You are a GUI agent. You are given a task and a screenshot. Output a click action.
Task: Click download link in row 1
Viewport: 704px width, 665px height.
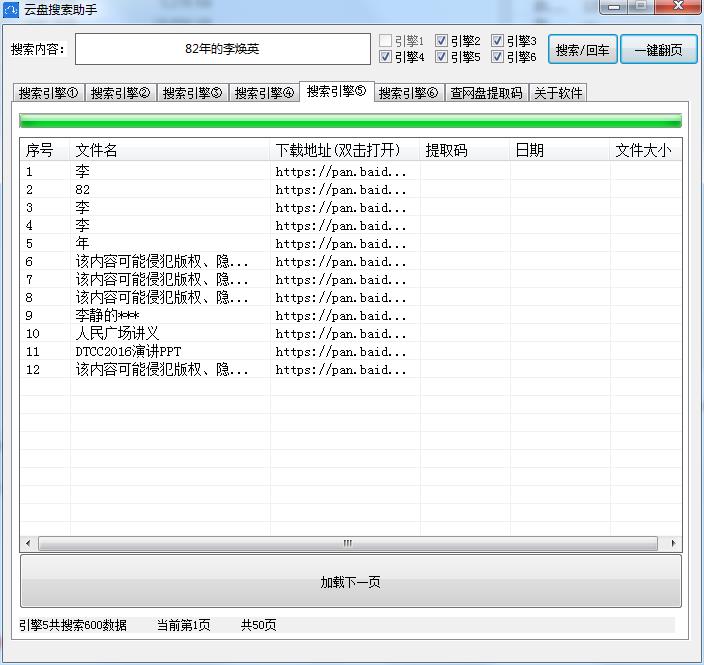tap(341, 172)
